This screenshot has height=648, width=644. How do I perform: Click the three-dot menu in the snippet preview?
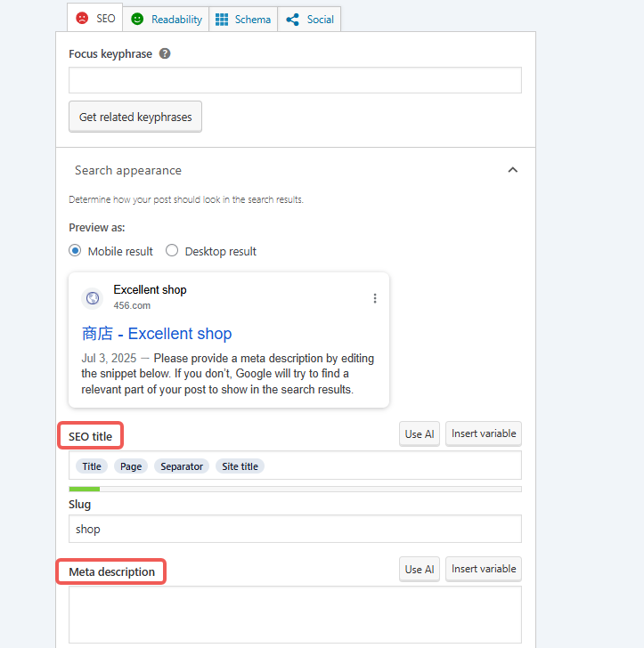375,298
